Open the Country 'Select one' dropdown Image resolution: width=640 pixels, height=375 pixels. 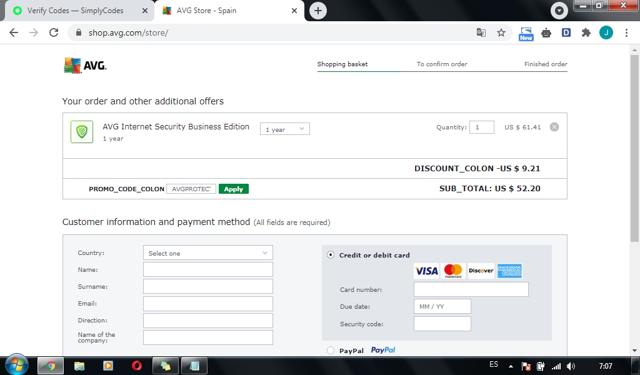coord(208,253)
